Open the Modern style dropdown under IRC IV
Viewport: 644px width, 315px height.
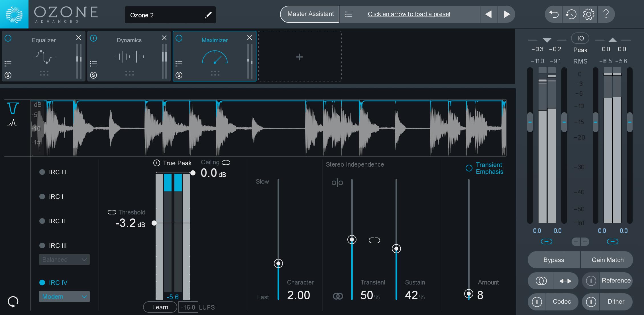[x=64, y=296]
